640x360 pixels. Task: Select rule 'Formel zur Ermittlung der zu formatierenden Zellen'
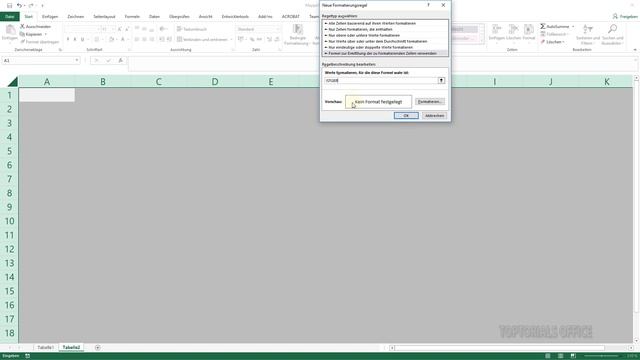tap(385, 53)
